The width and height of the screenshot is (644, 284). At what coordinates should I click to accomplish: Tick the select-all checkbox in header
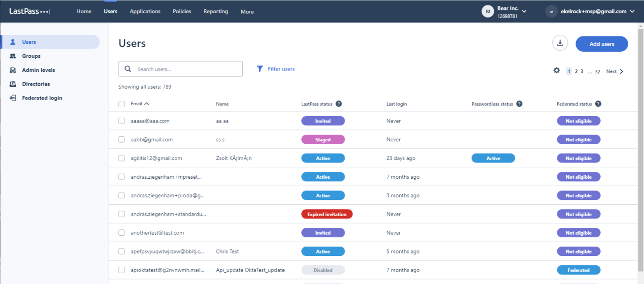122,104
